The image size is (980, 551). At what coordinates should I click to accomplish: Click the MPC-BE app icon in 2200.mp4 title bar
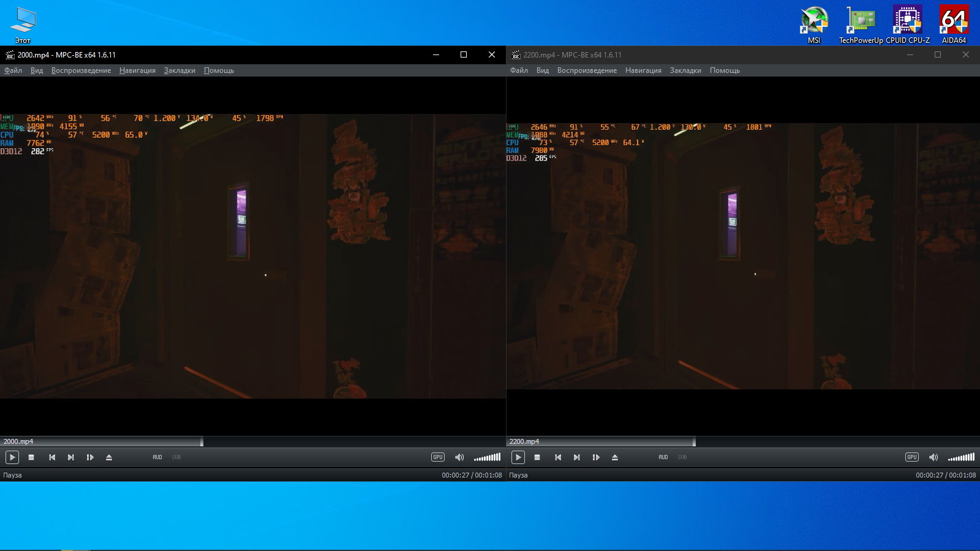(x=516, y=54)
